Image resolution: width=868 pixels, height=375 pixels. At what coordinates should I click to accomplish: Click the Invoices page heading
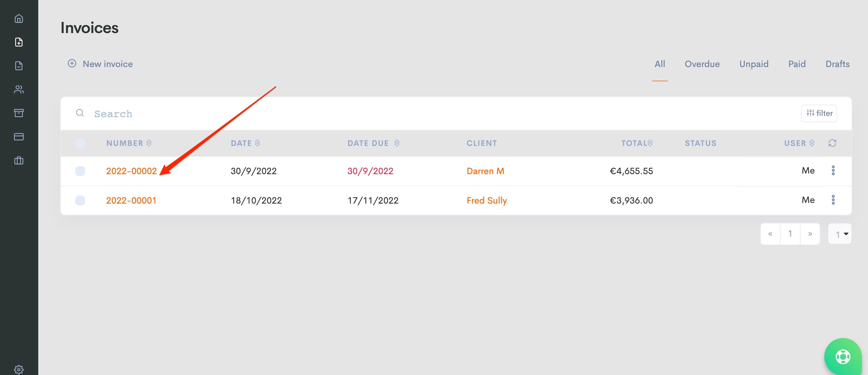[x=89, y=28]
